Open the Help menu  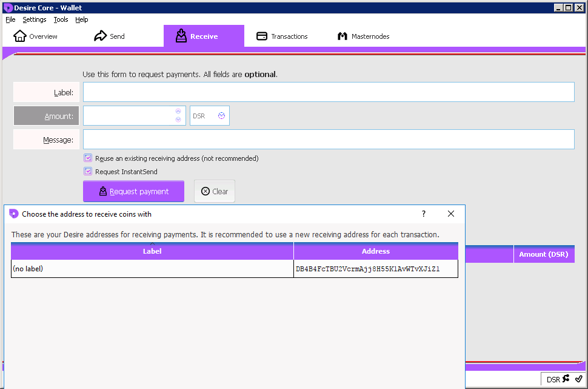tap(81, 19)
